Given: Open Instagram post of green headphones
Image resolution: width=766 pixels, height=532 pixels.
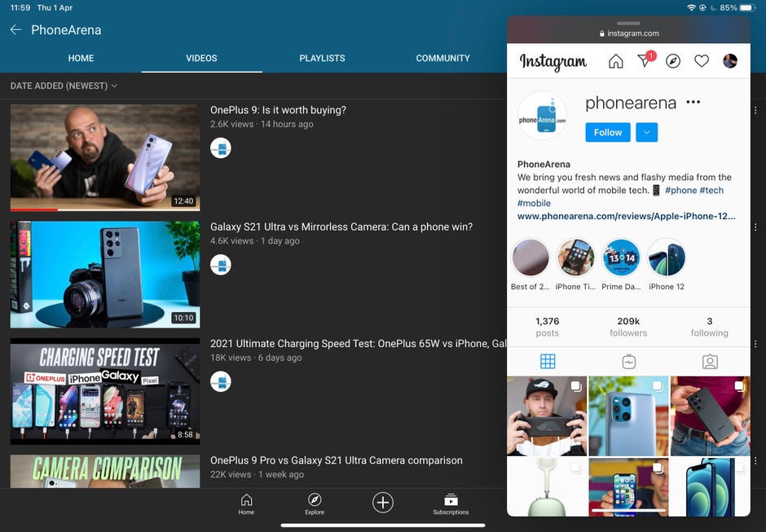Looking at the screenshot, I should click(x=547, y=486).
